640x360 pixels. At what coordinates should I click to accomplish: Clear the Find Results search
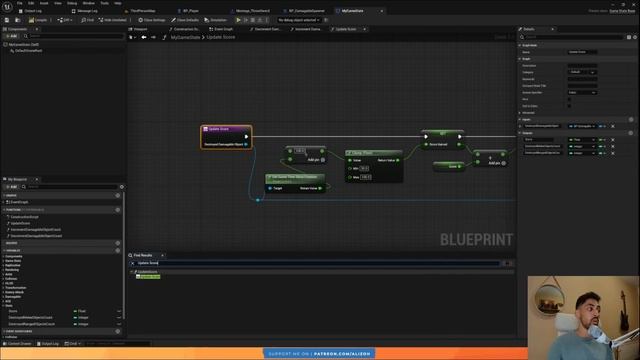point(132,263)
